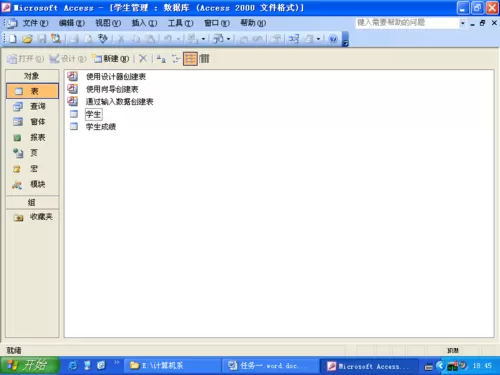Click the Code toolbar icon
The width and height of the screenshot is (500, 375).
pos(244,39)
